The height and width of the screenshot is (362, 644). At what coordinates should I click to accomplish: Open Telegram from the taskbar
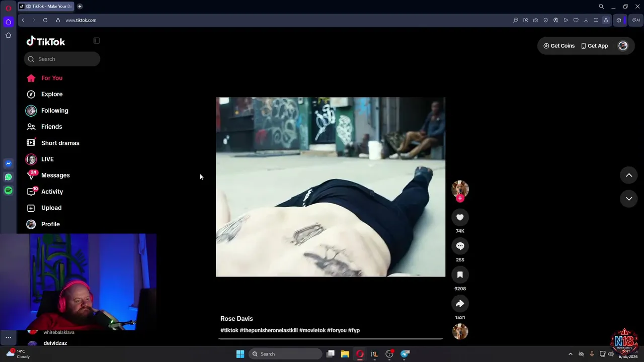405,354
